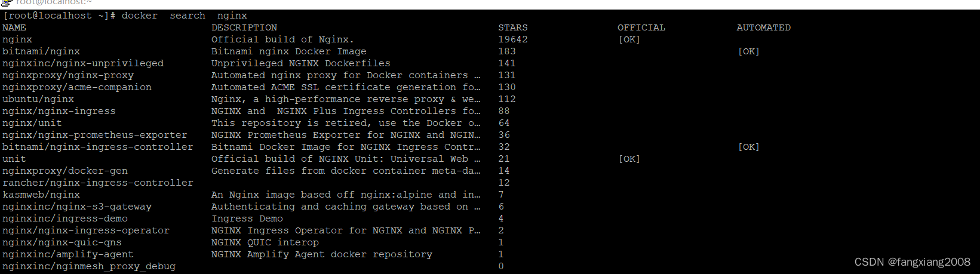The height and width of the screenshot is (274, 980).
Task: Select the kasmweb/nginx entry
Action: [41, 195]
